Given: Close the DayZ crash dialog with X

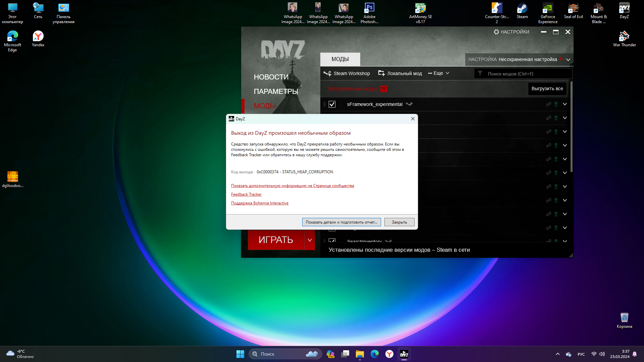Looking at the screenshot, I should (413, 119).
